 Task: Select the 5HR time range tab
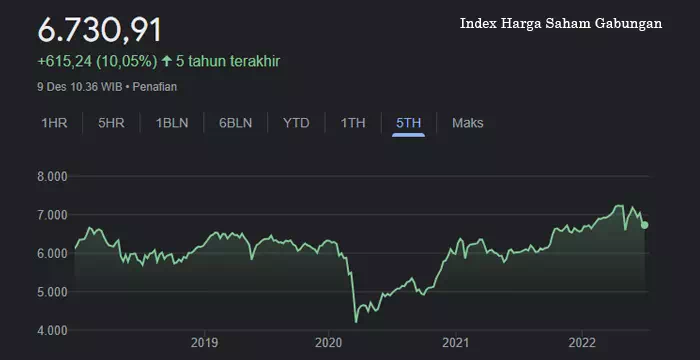pyautogui.click(x=111, y=123)
